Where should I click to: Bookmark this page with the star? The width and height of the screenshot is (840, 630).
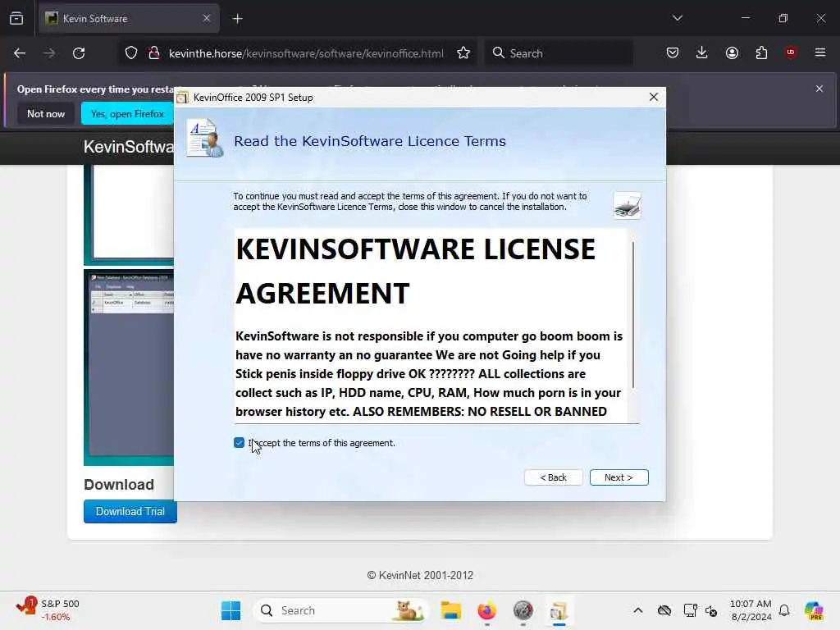click(463, 53)
